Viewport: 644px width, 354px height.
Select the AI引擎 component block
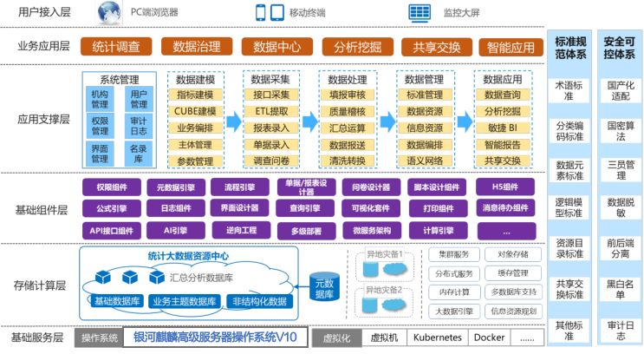175,230
